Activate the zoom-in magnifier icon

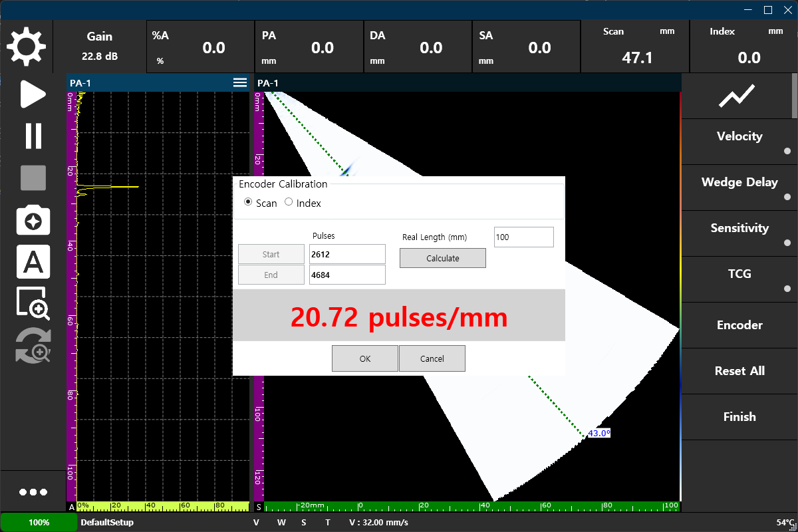point(33,304)
